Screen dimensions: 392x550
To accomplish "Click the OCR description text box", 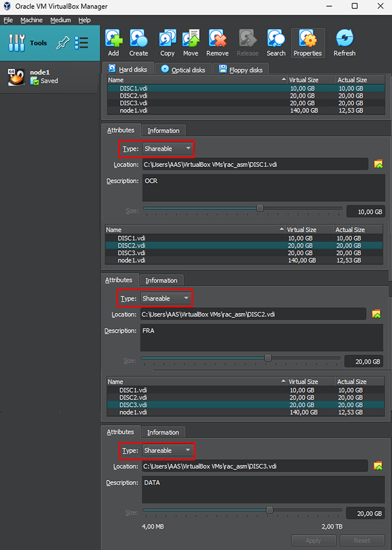I will tap(263, 188).
